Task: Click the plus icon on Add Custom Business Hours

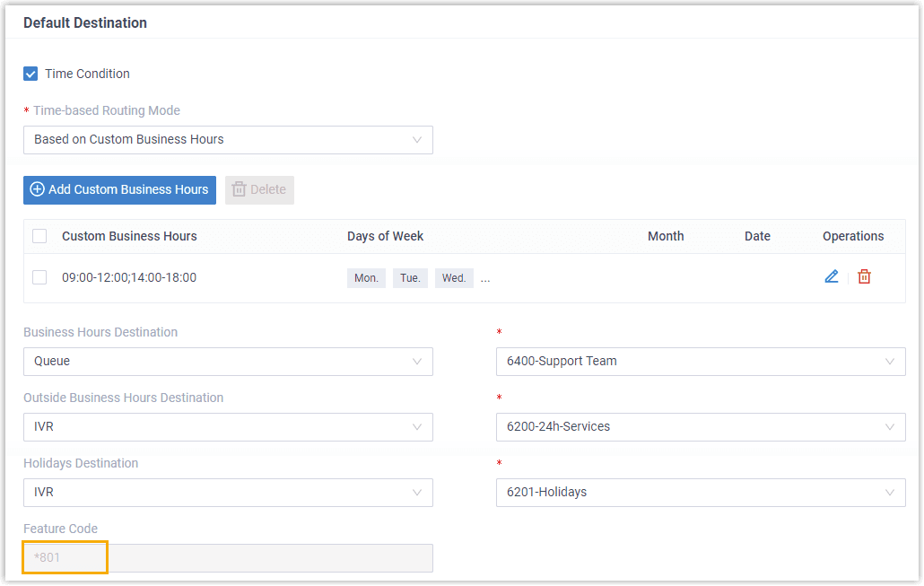Action: click(x=37, y=189)
